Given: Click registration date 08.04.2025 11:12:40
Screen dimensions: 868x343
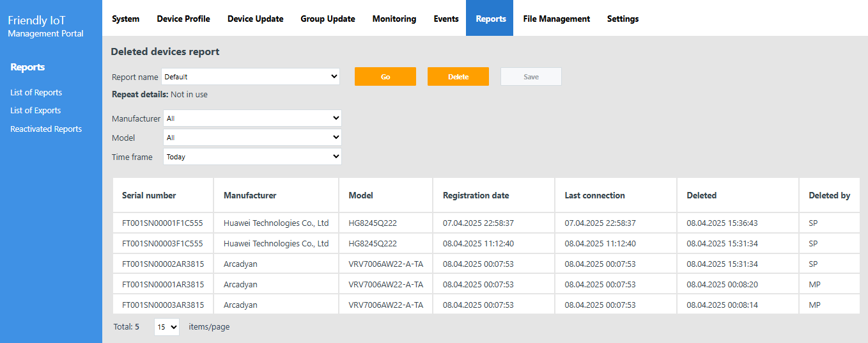Looking at the screenshot, I should tap(478, 244).
